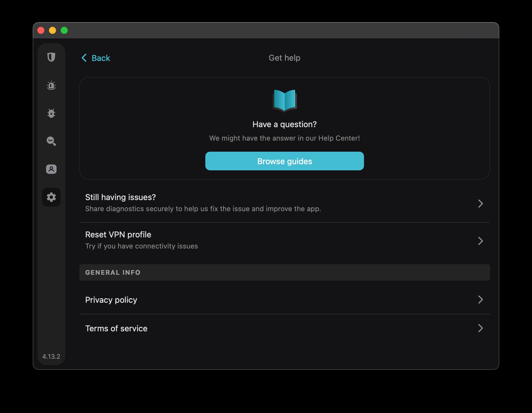
Task: Select the Antivirus bug icon in sidebar
Action: pyautogui.click(x=51, y=113)
